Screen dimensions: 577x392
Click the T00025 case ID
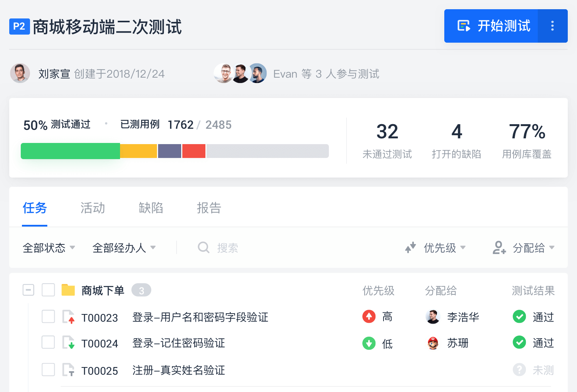100,371
